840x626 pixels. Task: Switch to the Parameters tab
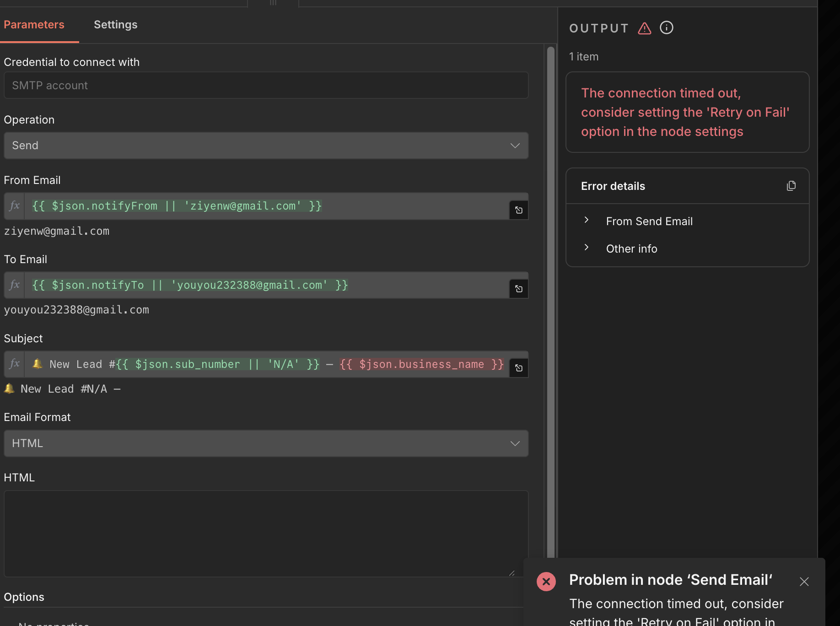(34, 25)
